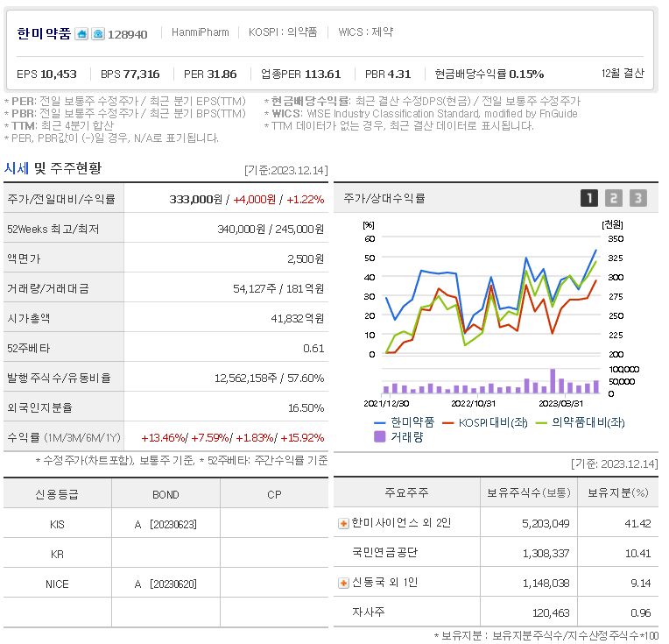Click the NICE bond rating A [20230620]
Screen dimensions: 669x644
click(x=165, y=584)
